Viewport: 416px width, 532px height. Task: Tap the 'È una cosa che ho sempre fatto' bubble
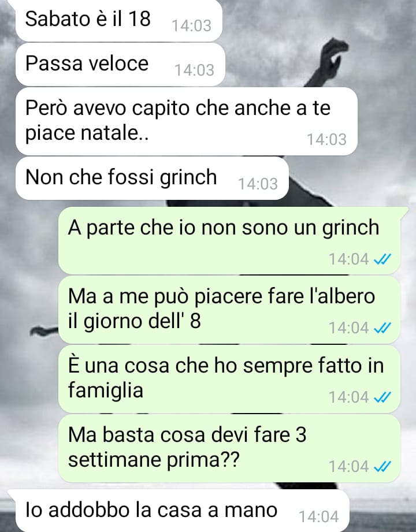(229, 379)
